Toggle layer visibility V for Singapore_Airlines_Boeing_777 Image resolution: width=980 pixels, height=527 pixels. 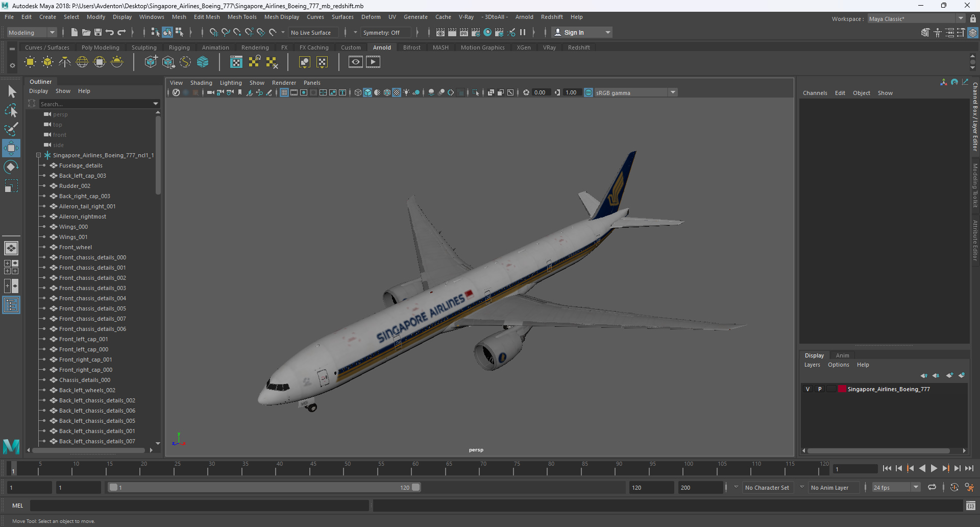[807, 389]
